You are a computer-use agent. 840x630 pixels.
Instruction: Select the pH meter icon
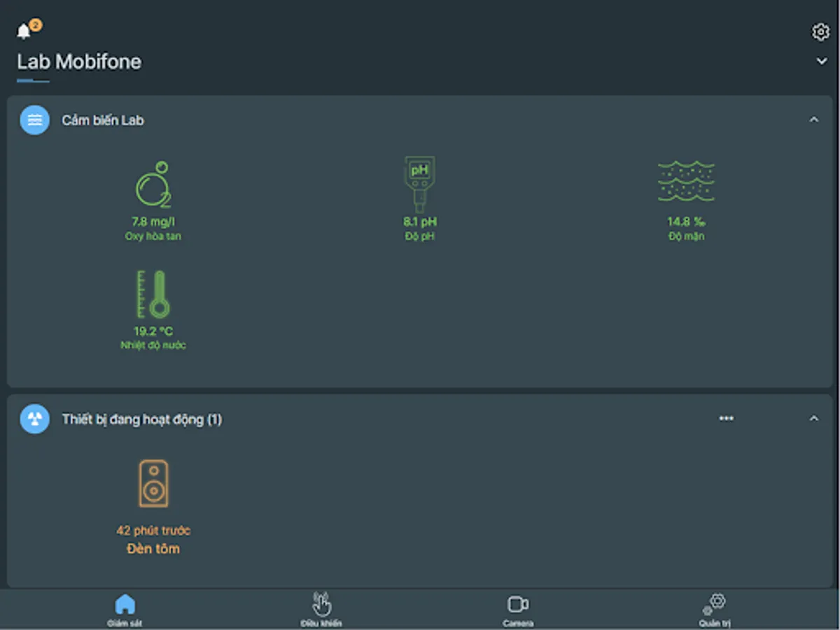tap(419, 185)
